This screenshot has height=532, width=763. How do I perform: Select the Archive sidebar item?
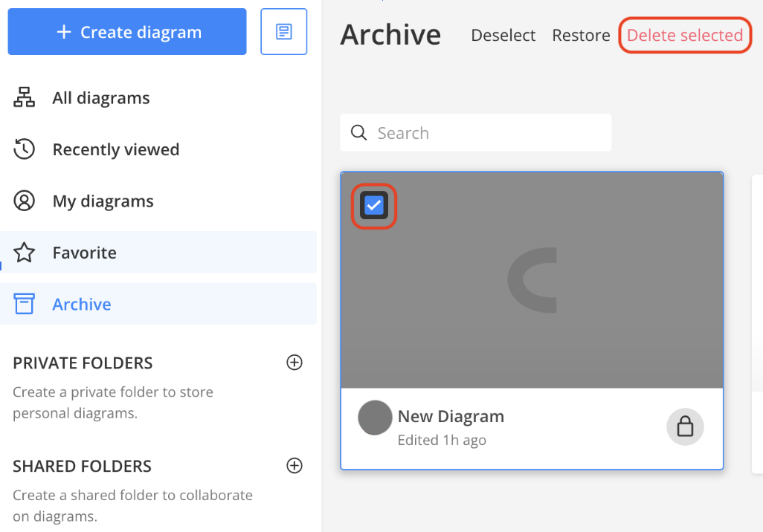158,304
